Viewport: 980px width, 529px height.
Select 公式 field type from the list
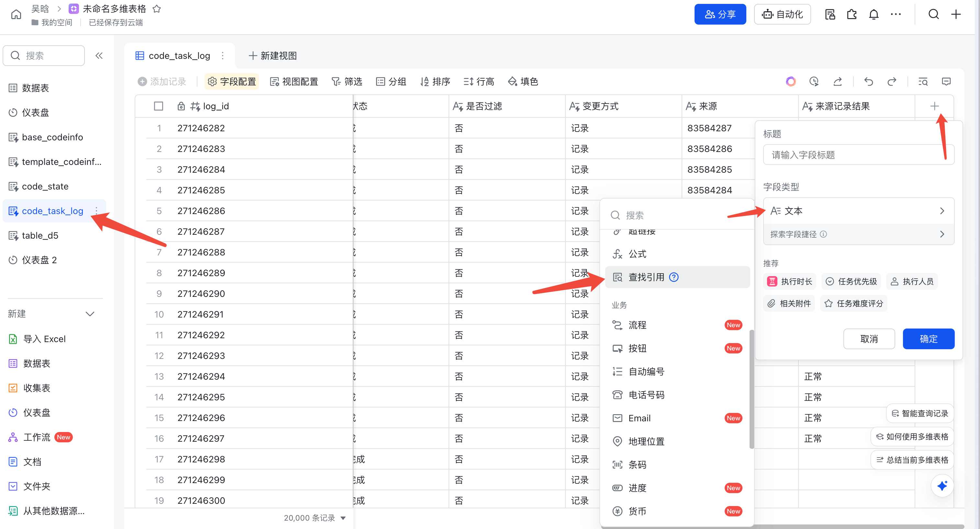[677, 254]
